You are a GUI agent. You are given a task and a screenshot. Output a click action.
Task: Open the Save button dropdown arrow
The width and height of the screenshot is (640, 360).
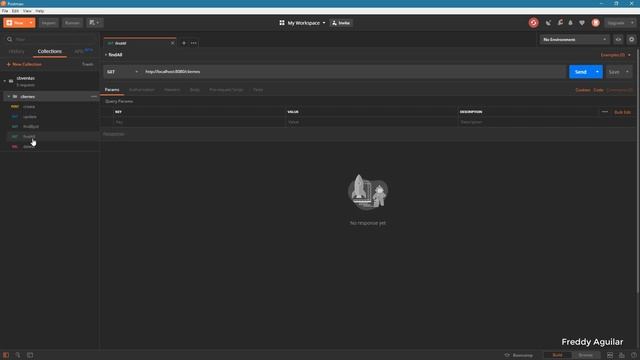(627, 72)
